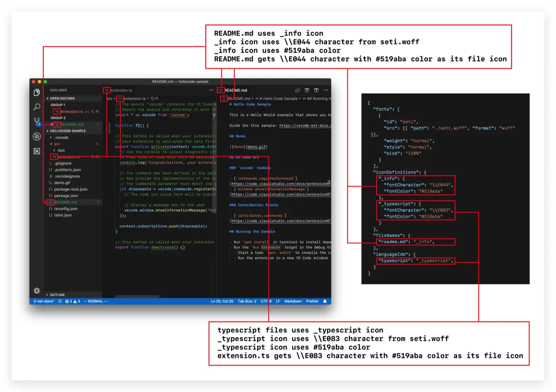The height and width of the screenshot is (392, 556).
Task: Open package.json in the file explorer
Action: (x=66, y=196)
